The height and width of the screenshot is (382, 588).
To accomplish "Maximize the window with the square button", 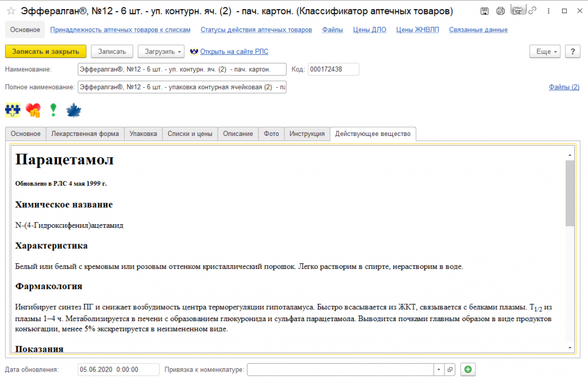I will pyautogui.click(x=564, y=11).
